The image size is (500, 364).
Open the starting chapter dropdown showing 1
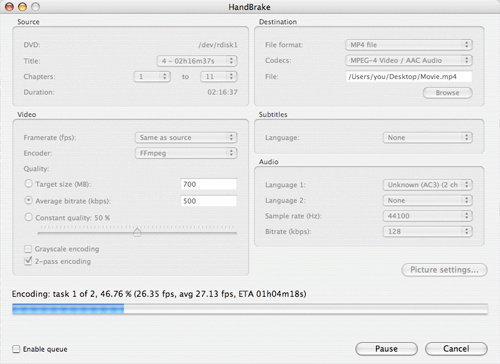152,77
